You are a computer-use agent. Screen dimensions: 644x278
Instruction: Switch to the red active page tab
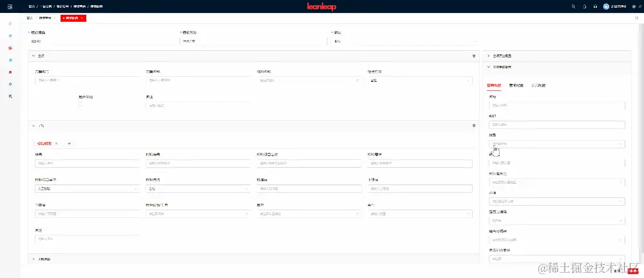point(73,18)
